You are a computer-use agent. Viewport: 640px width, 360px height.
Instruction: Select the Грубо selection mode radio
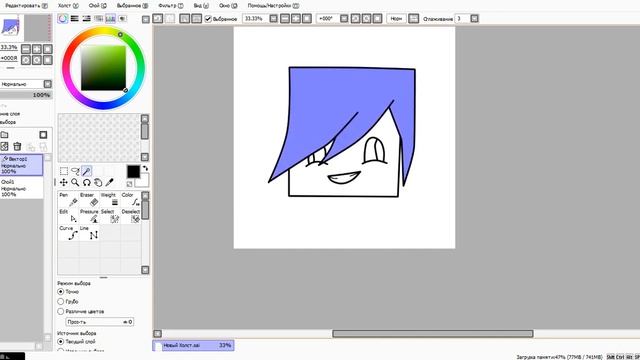click(x=60, y=301)
